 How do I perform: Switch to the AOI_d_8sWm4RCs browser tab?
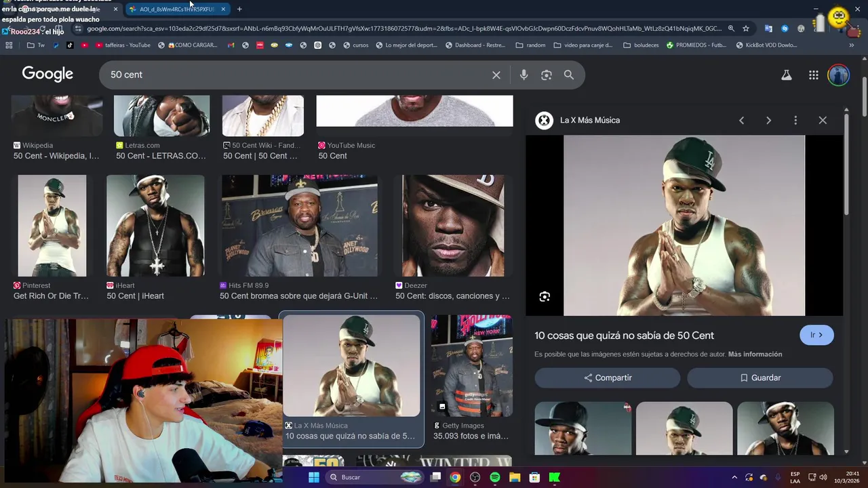[175, 9]
